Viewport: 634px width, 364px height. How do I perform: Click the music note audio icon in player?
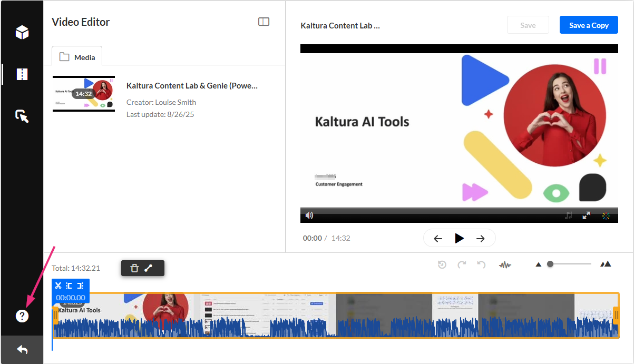(568, 215)
